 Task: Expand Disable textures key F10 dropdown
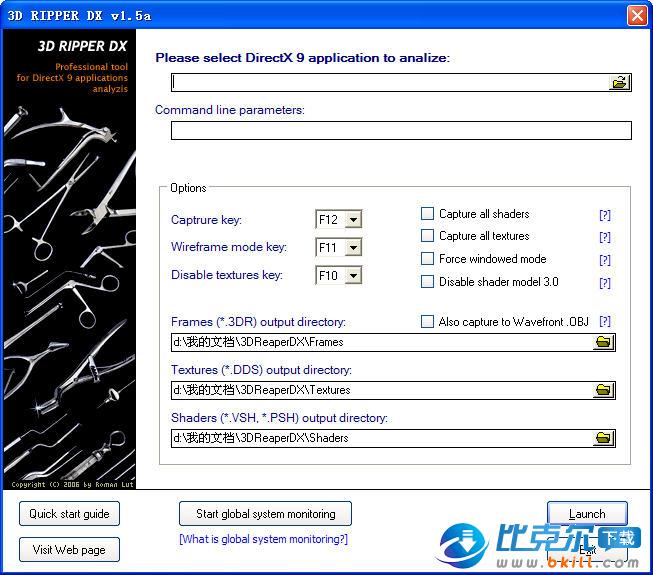pyautogui.click(x=352, y=276)
